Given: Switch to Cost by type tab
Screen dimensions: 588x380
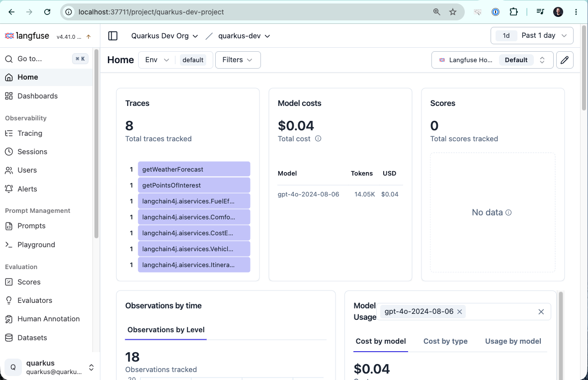Looking at the screenshot, I should (x=445, y=341).
